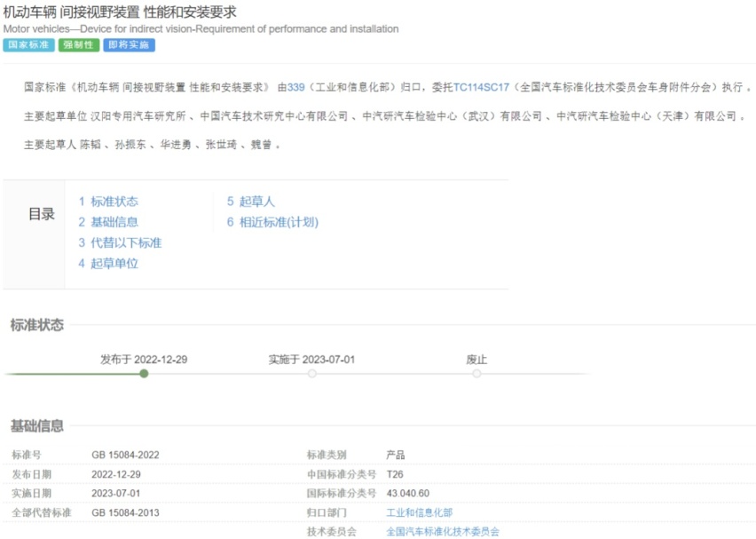Open the 工业和信息化部 link in 归口部门 row

coord(420,512)
